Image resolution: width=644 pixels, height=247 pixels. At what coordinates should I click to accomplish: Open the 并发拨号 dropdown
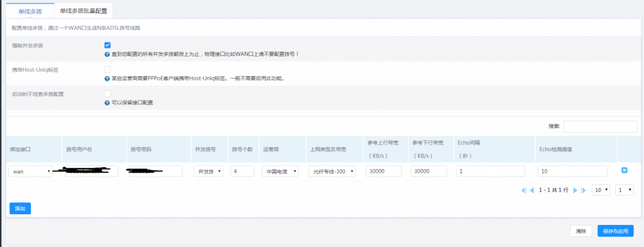(208, 172)
